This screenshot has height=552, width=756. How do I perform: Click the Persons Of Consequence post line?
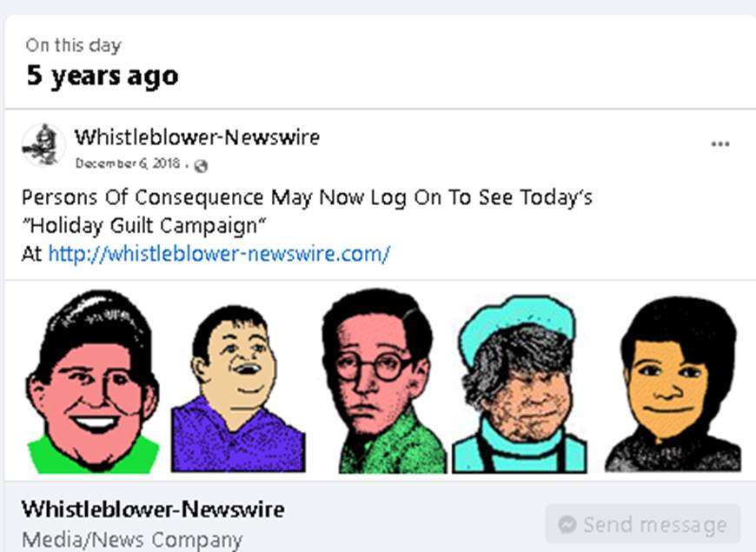click(307, 197)
